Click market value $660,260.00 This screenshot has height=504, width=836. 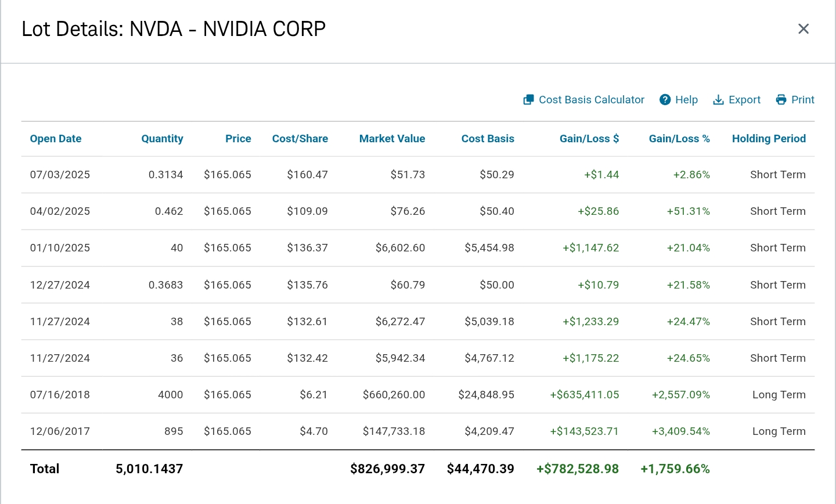point(394,395)
